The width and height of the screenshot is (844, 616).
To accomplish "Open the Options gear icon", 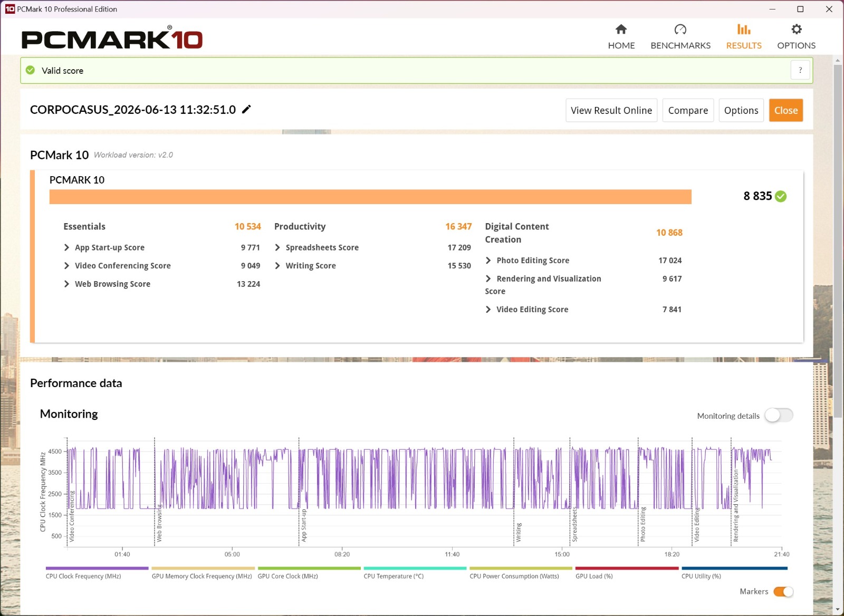I will click(x=797, y=29).
